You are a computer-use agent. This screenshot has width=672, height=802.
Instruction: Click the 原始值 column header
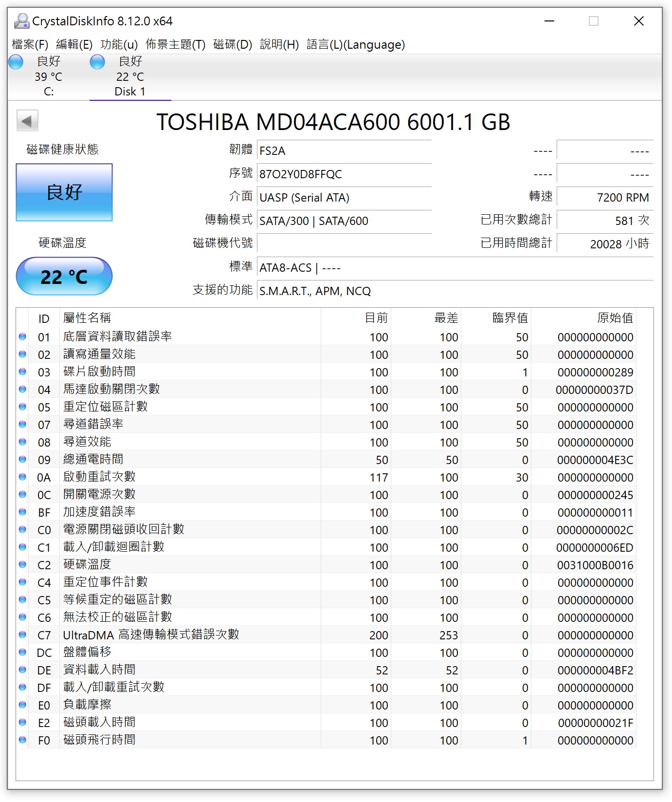[x=584, y=318]
